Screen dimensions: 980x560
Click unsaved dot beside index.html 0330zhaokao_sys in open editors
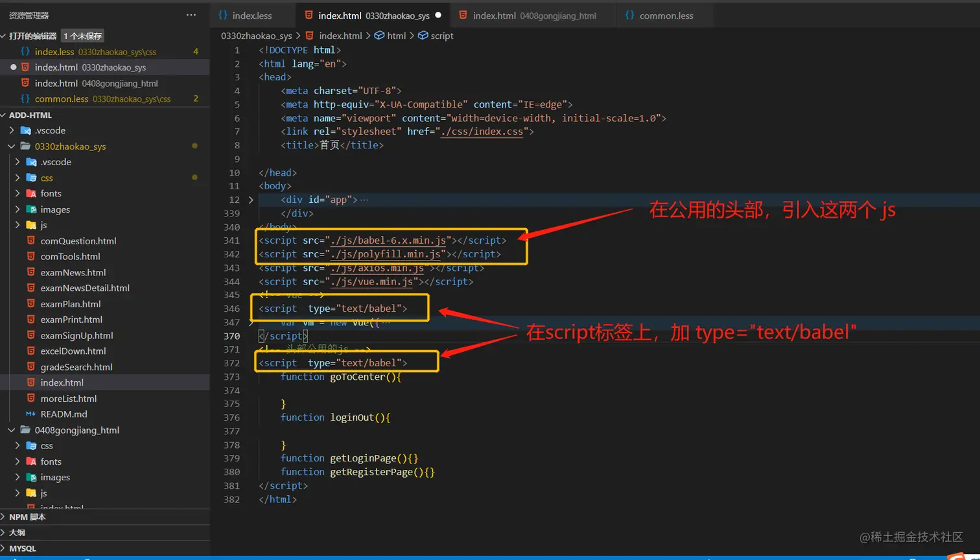(13, 67)
